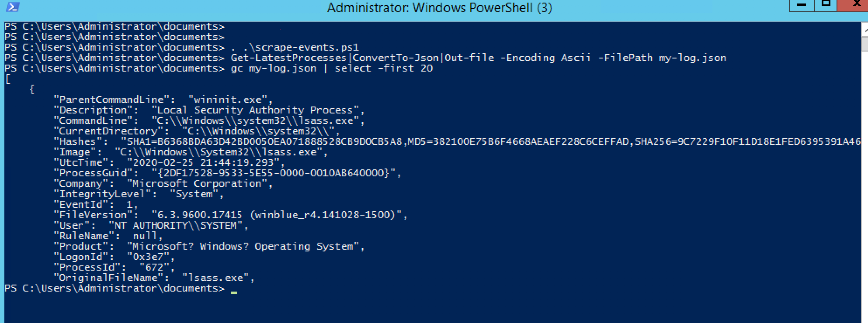Minimize the PowerShell window
868x323 pixels.
pyautogui.click(x=802, y=5)
